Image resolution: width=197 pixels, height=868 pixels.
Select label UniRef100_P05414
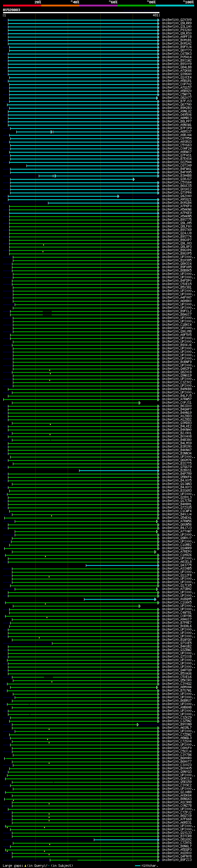point(177,57)
